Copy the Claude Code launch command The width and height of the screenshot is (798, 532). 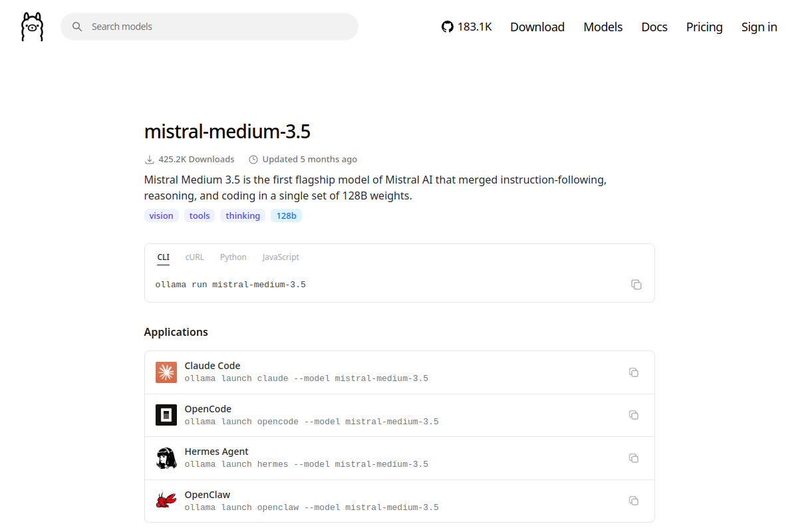[x=634, y=372]
